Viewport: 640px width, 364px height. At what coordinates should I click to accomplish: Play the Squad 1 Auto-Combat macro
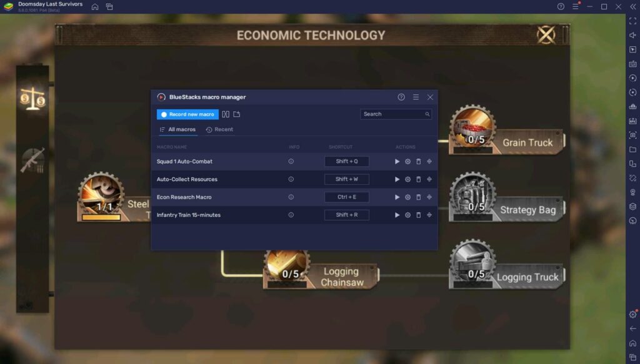click(397, 161)
